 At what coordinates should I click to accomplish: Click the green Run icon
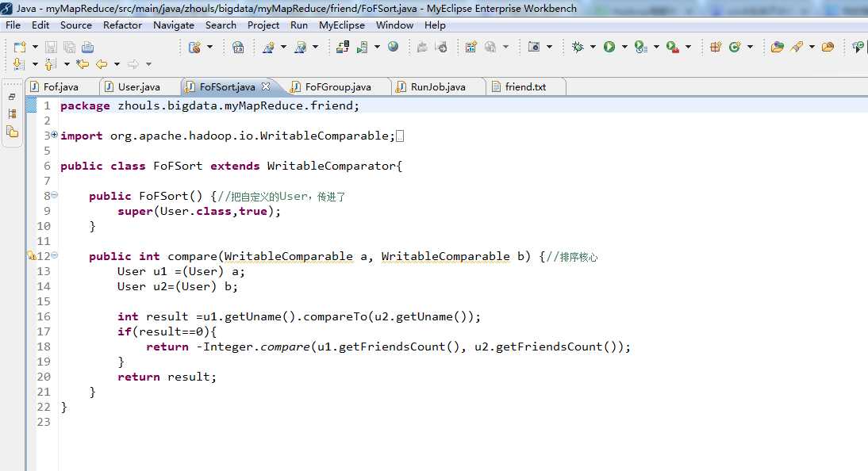pos(609,47)
